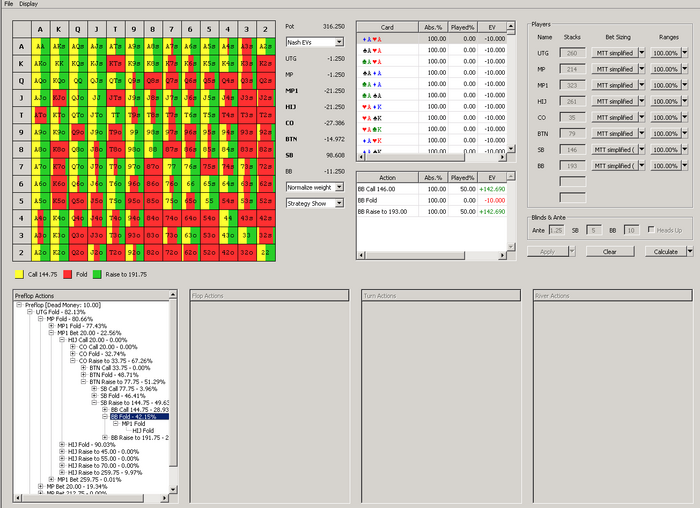Viewport: 700px width, 508px height.
Task: Select BB Fold - 42.15% tree item
Action: 139,416
